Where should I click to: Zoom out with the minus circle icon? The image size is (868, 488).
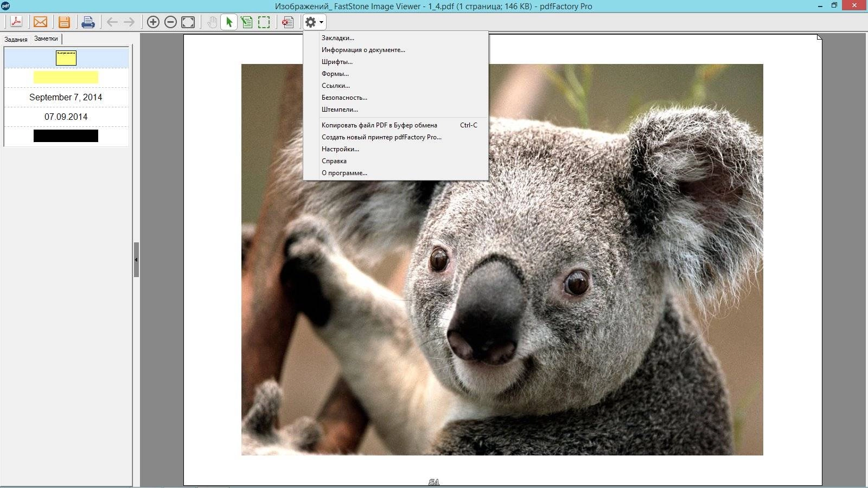point(170,22)
